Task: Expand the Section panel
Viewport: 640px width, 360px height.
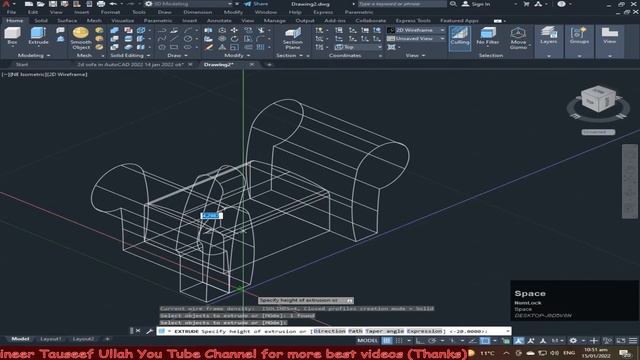Action: (x=289, y=56)
